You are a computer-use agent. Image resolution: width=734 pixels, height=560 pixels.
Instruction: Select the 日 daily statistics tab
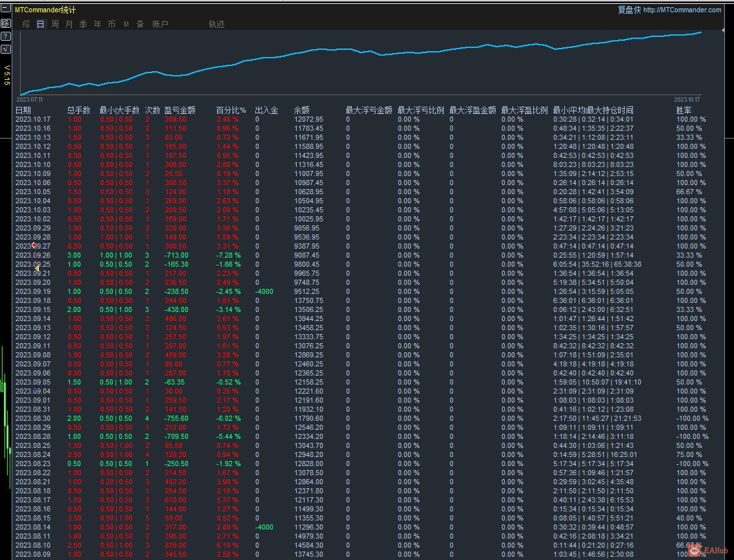(41, 25)
